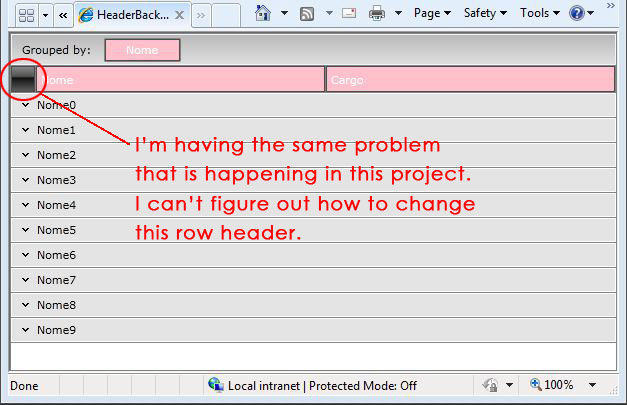Click the Local intranet Protected Mode text

322,386
